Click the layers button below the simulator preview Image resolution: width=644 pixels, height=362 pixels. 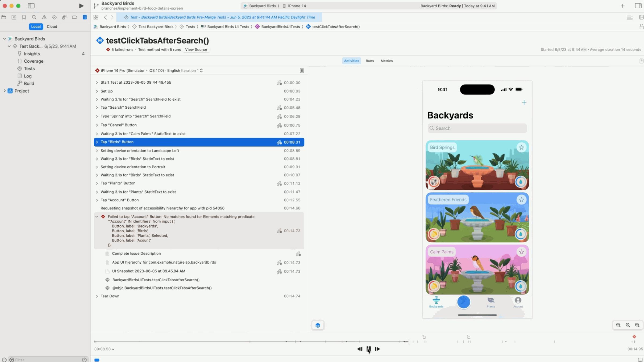[x=318, y=325]
